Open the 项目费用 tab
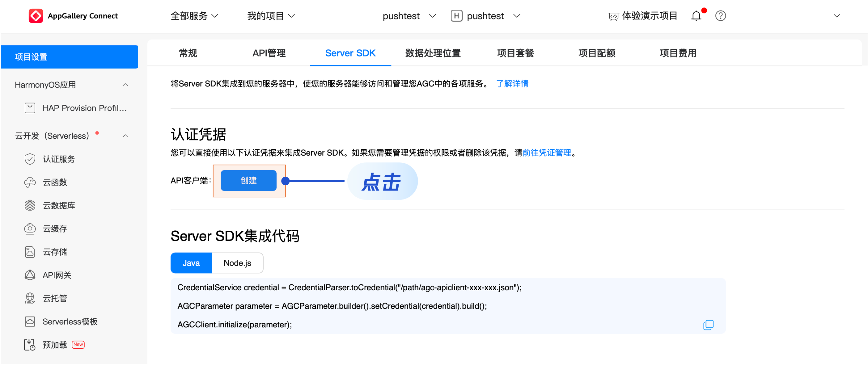The image size is (868, 365). 678,53
